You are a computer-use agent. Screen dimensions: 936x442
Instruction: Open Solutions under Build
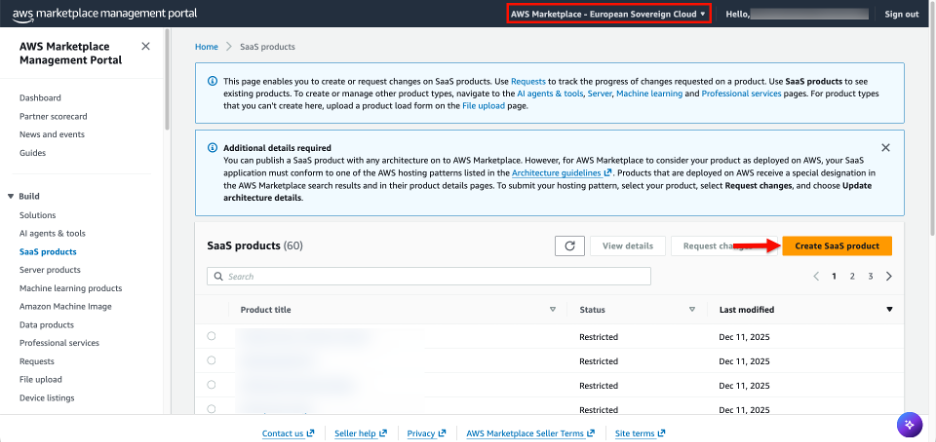coord(38,215)
